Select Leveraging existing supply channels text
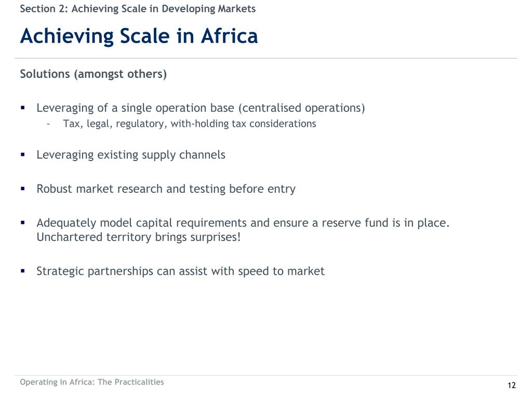532x399 pixels. click(x=131, y=155)
